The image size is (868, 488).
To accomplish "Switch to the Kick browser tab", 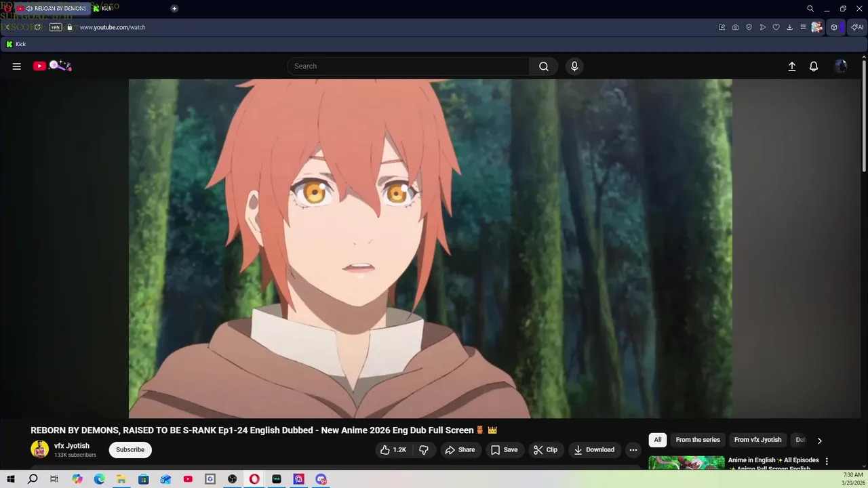I will coord(102,8).
